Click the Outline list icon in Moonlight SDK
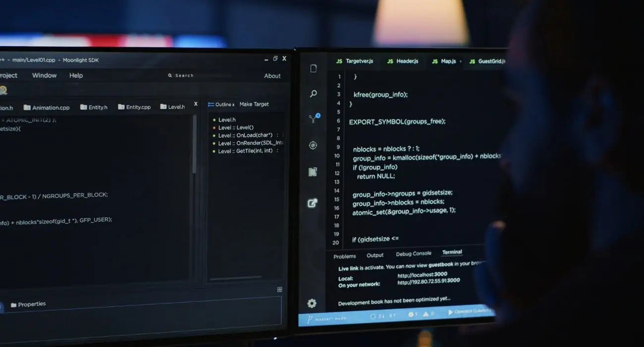 coord(211,105)
